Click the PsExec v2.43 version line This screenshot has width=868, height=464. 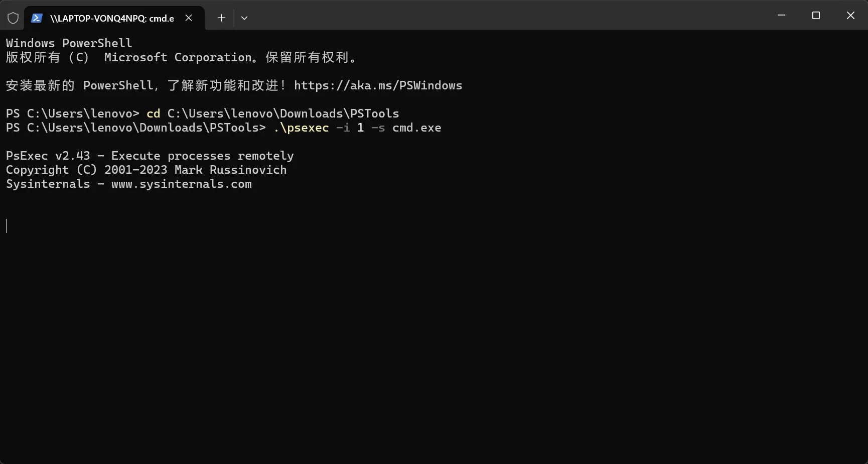click(150, 156)
